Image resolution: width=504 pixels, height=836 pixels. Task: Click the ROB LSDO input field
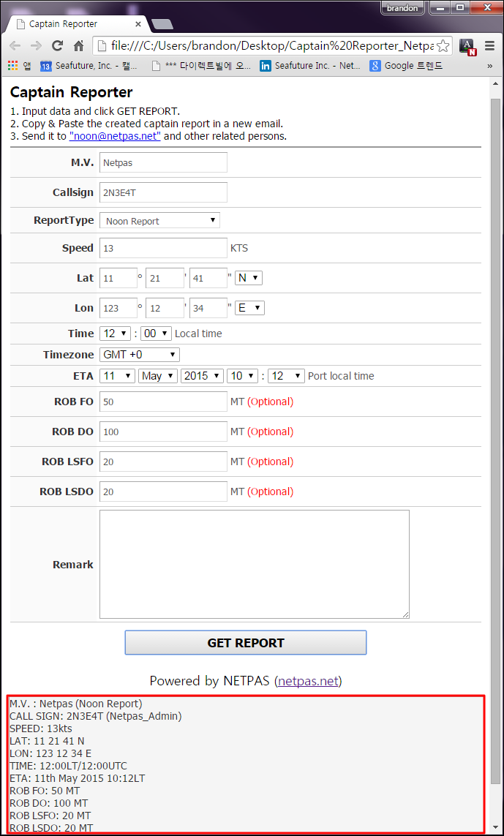163,491
